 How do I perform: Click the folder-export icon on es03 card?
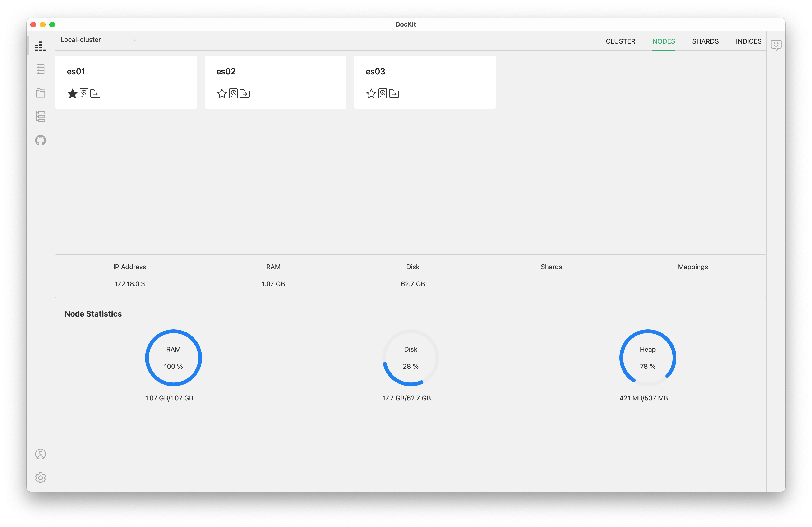click(x=394, y=93)
